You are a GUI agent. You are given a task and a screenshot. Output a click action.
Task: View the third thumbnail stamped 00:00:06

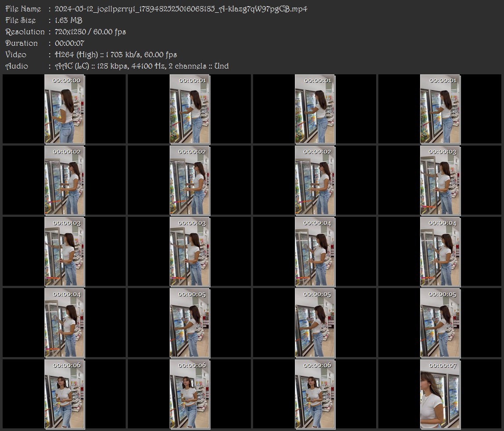315,394
